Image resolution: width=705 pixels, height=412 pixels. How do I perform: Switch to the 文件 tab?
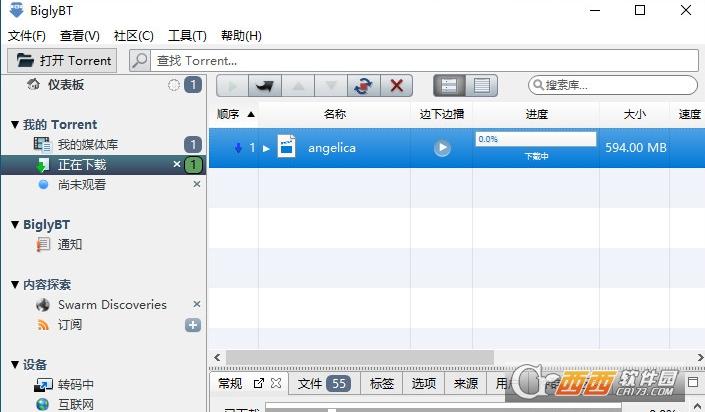pyautogui.click(x=324, y=383)
